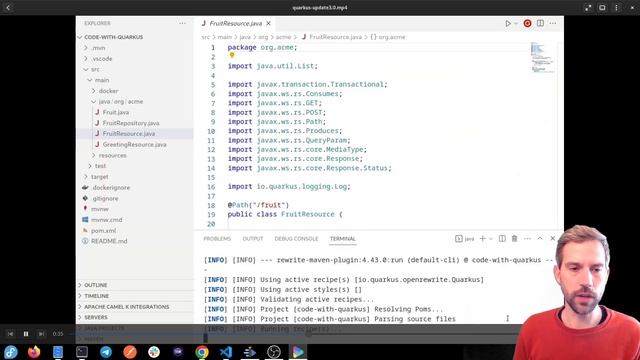Click the video seek bar
Viewport: 640px width, 360px height.
294,334
